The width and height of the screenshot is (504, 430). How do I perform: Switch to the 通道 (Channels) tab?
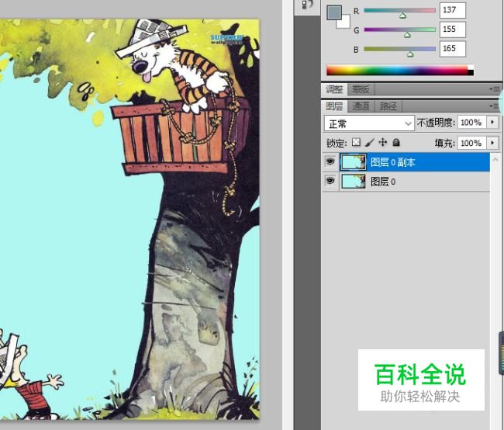[361, 106]
